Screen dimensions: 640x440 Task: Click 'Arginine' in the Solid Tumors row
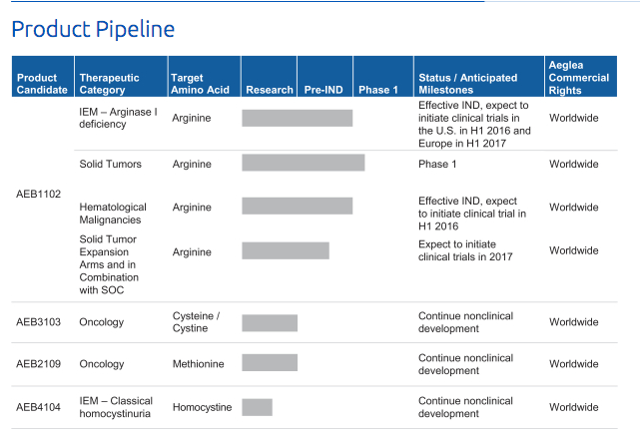[192, 164]
